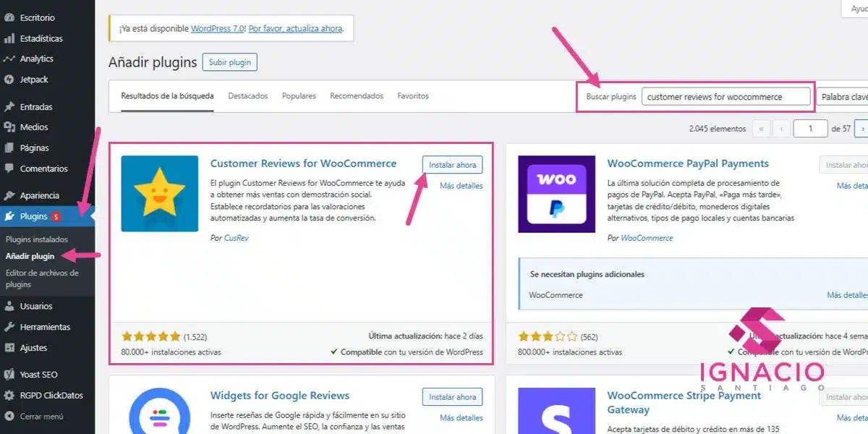Switch to Destacados tab
Screen dimensions: 868x434
coord(248,95)
